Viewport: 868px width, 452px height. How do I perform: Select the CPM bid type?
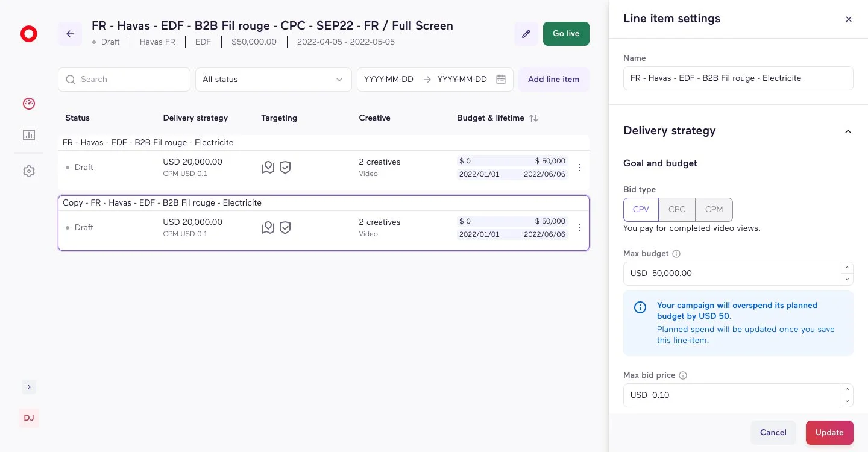coord(714,209)
